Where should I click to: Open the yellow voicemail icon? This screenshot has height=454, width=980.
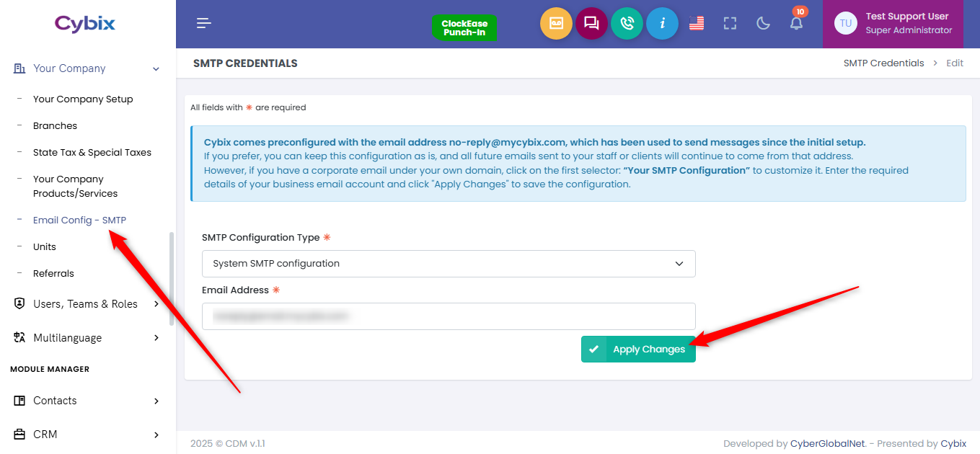click(x=556, y=24)
